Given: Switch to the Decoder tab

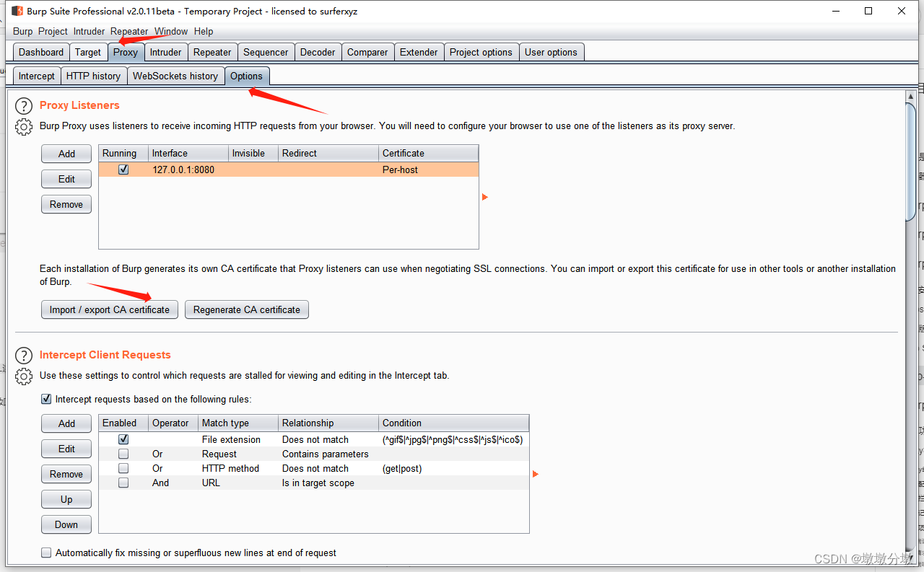Looking at the screenshot, I should 318,52.
